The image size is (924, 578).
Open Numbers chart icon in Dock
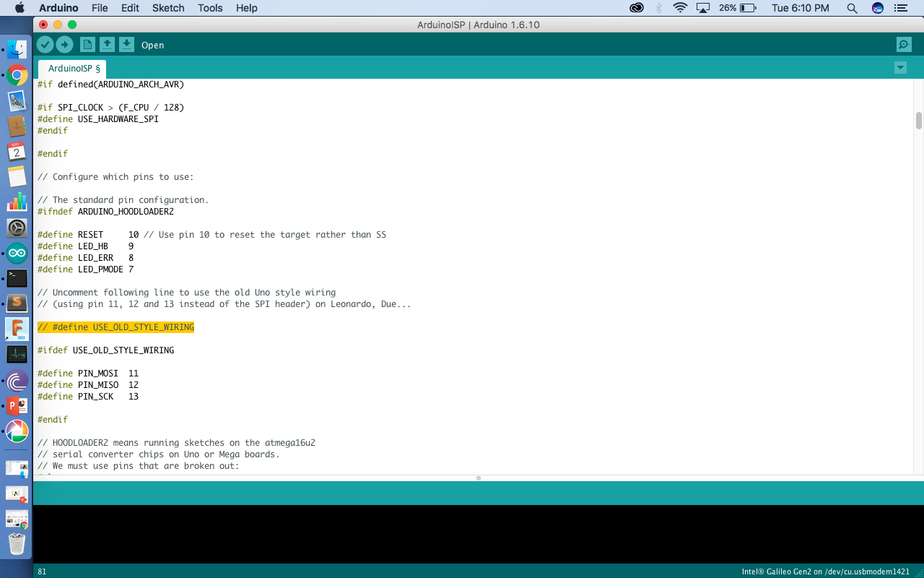(x=17, y=202)
